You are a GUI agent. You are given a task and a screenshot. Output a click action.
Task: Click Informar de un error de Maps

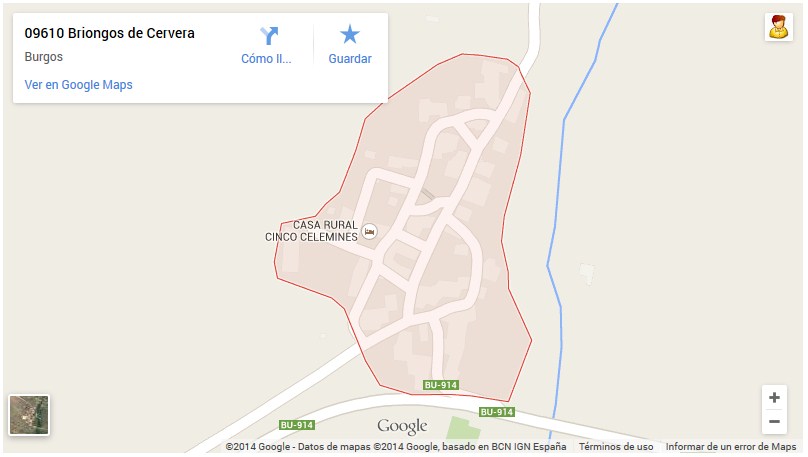(731, 447)
